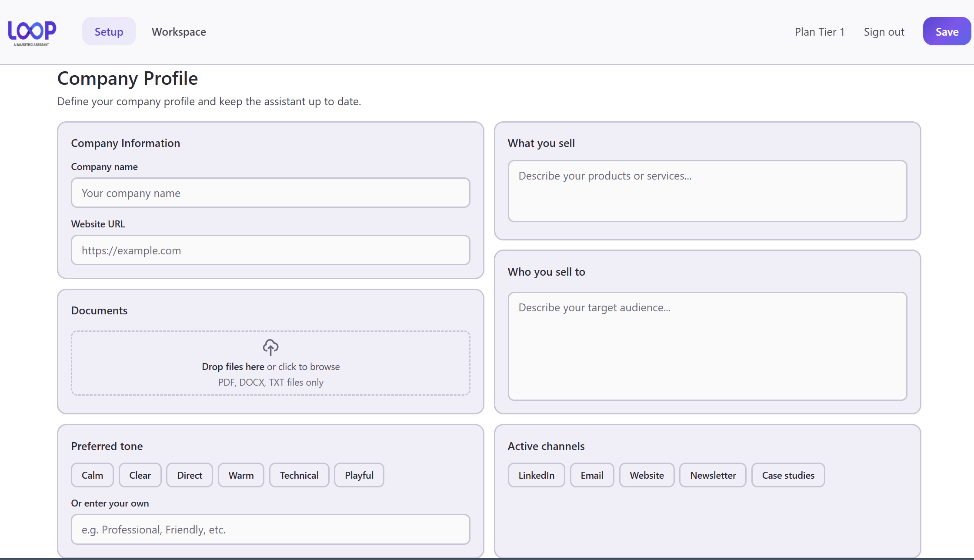Select the Technical tone
The width and height of the screenshot is (974, 560).
tap(299, 475)
